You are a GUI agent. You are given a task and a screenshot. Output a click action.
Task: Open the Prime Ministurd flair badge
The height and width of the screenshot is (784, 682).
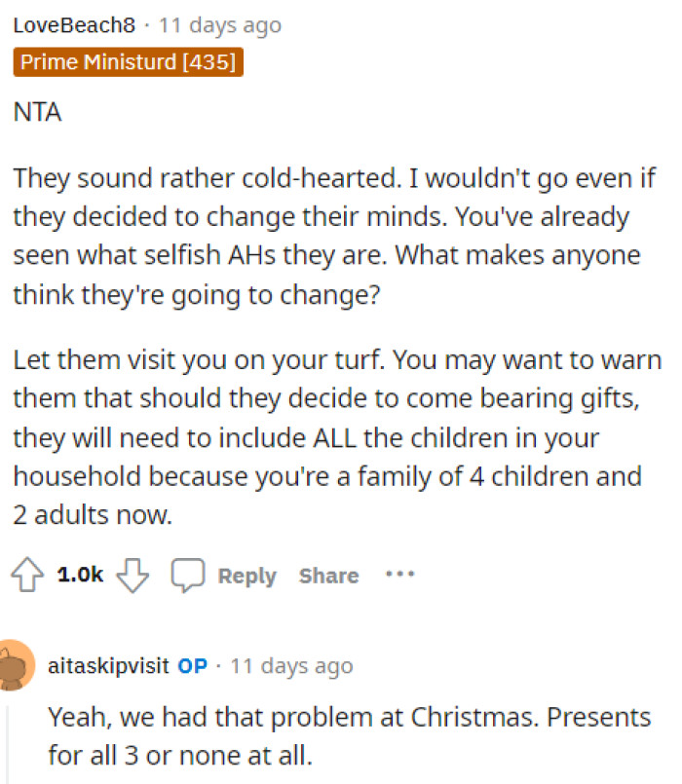pos(128,61)
